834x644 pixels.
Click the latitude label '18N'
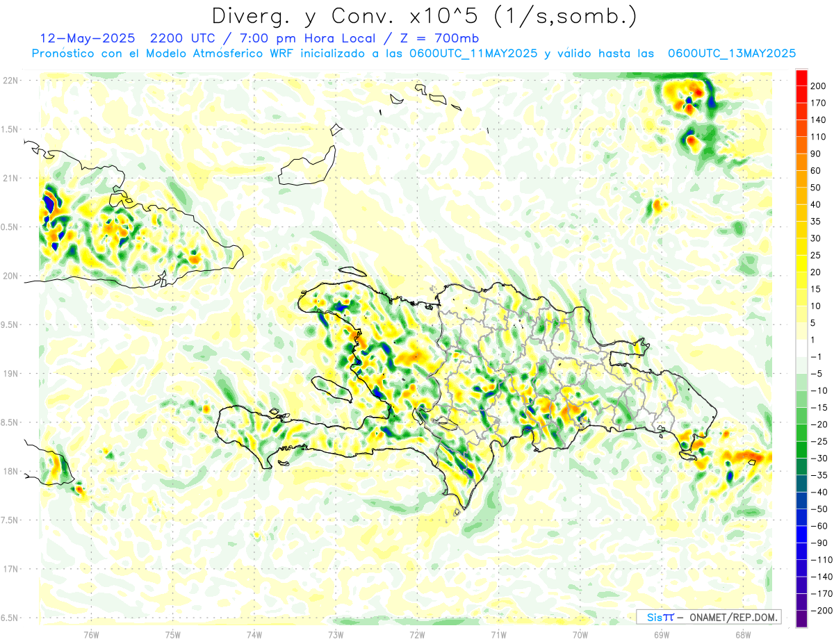coord(10,472)
